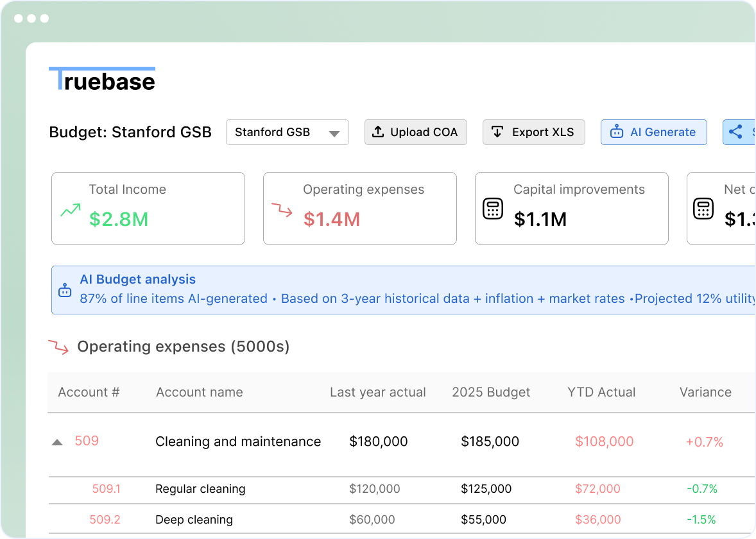Click the Account # column header
The height and width of the screenshot is (539, 756).
pyautogui.click(x=89, y=392)
